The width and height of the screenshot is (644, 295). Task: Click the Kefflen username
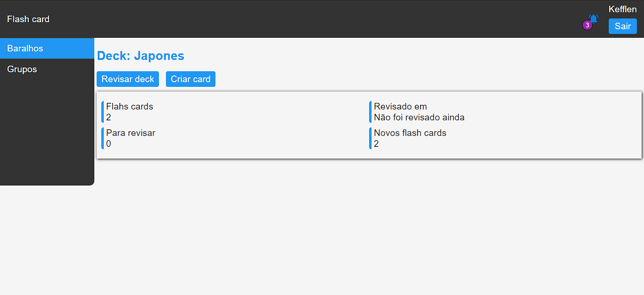tap(622, 9)
